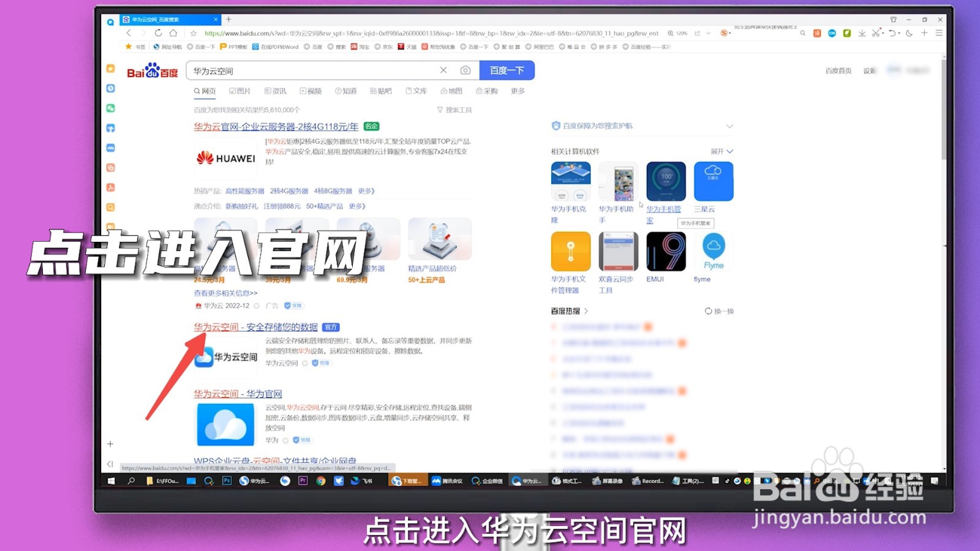Expand the 百度保障为您搜索护航 panel

729,126
